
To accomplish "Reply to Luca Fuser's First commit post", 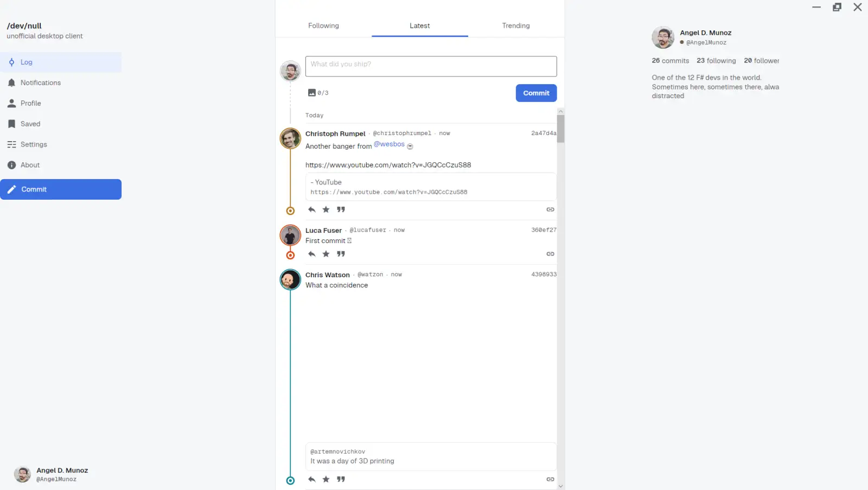I will click(x=312, y=254).
